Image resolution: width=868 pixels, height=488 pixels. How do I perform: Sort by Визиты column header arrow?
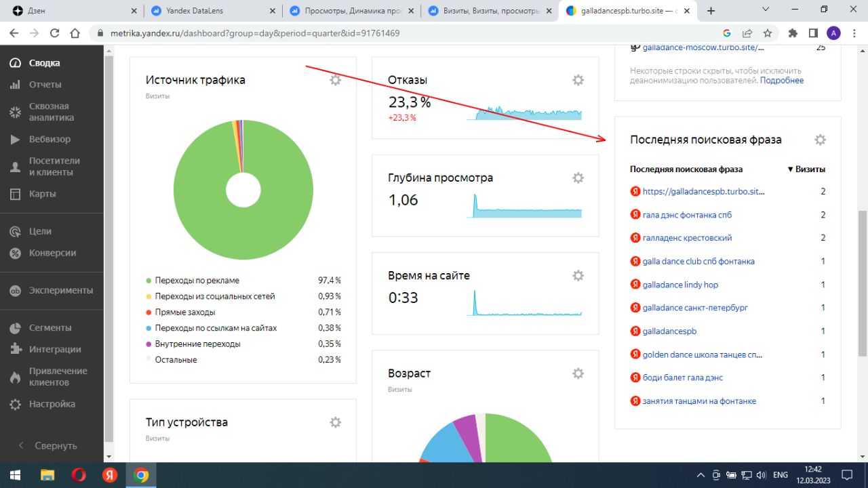(806, 169)
